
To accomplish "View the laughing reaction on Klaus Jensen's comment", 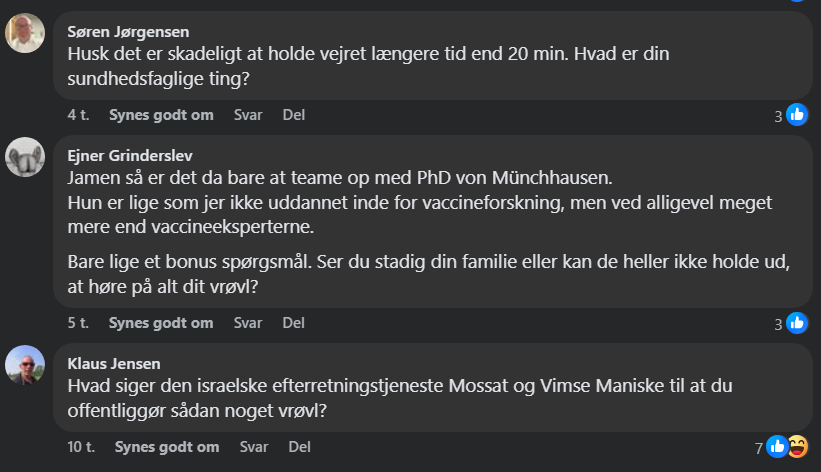I will 797,447.
